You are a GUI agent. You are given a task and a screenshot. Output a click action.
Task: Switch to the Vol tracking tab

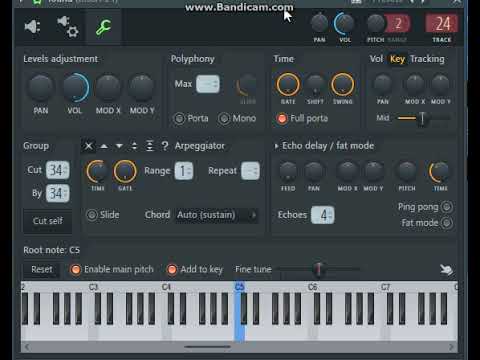(376, 59)
